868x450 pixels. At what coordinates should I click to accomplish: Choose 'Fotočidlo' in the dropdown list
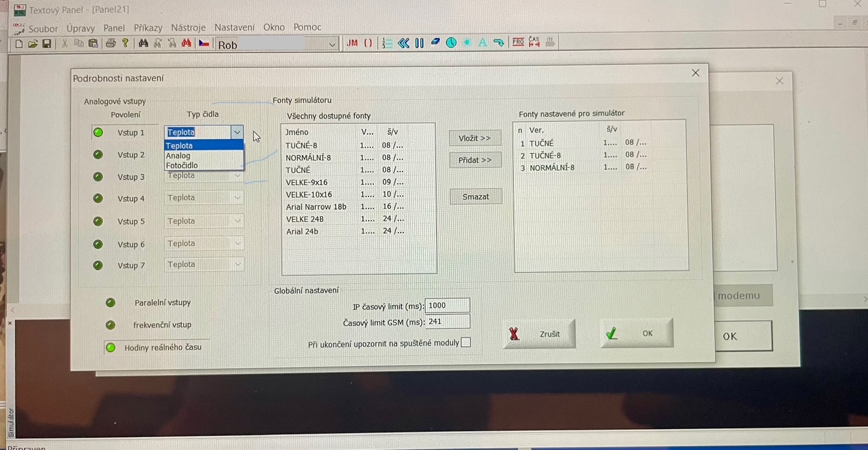point(182,165)
